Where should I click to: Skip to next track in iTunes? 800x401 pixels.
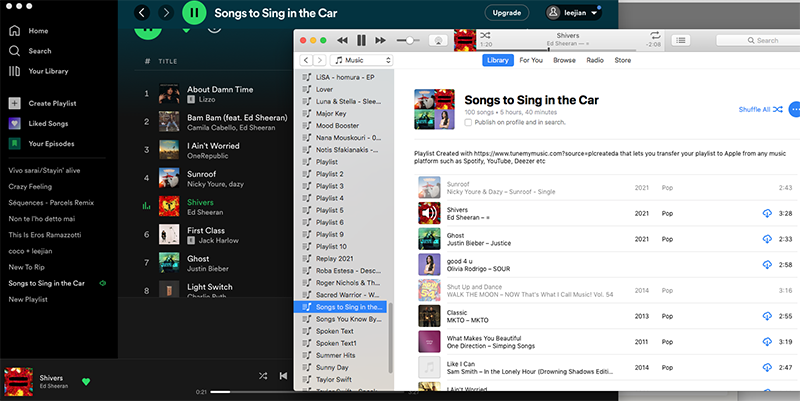(x=379, y=40)
